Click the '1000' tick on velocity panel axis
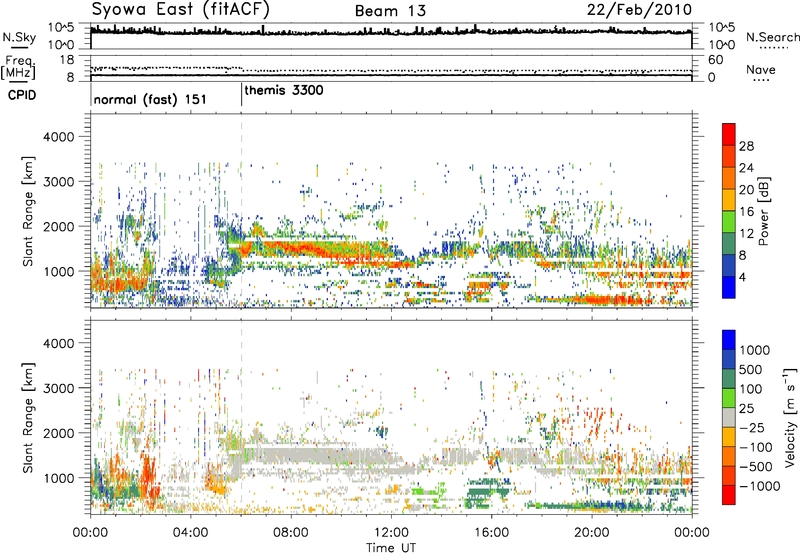Screen dimensions: 800x554 pos(59,478)
